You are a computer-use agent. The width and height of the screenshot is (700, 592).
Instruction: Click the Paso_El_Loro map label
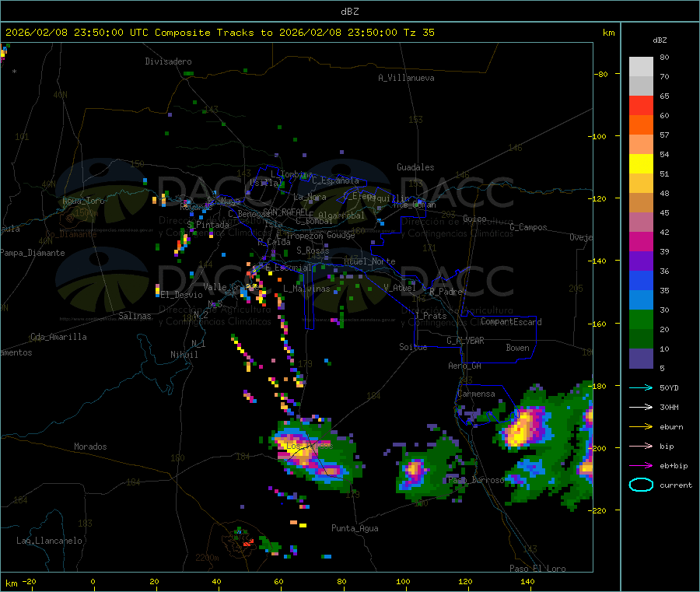(537, 569)
